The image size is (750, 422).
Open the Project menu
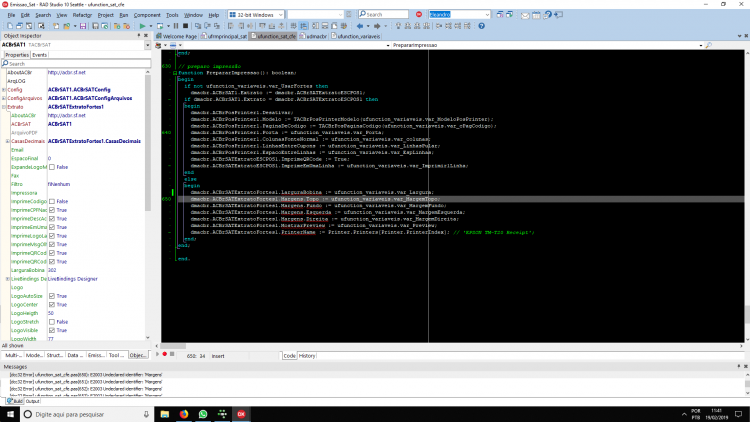(105, 15)
